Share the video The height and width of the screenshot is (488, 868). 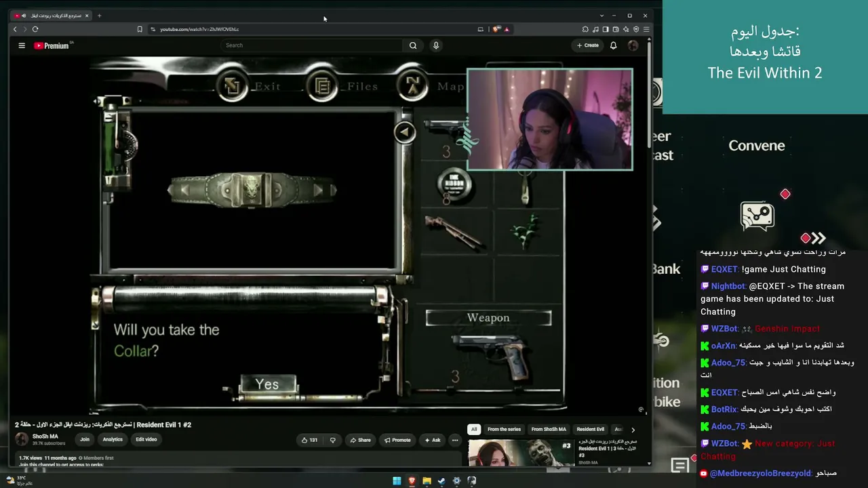tap(360, 440)
